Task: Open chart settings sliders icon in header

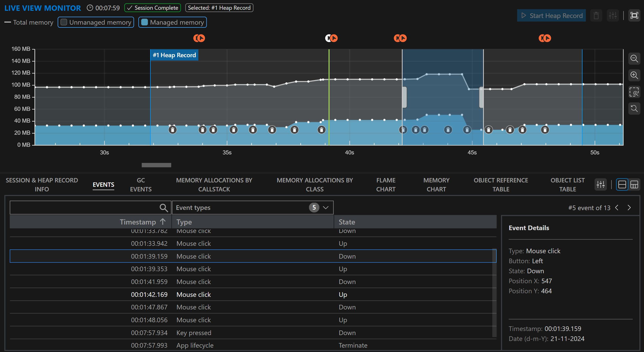Action: coord(613,16)
